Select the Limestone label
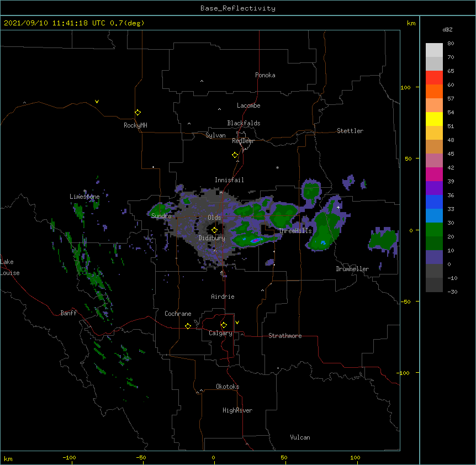This screenshot has width=476, height=465. click(84, 197)
